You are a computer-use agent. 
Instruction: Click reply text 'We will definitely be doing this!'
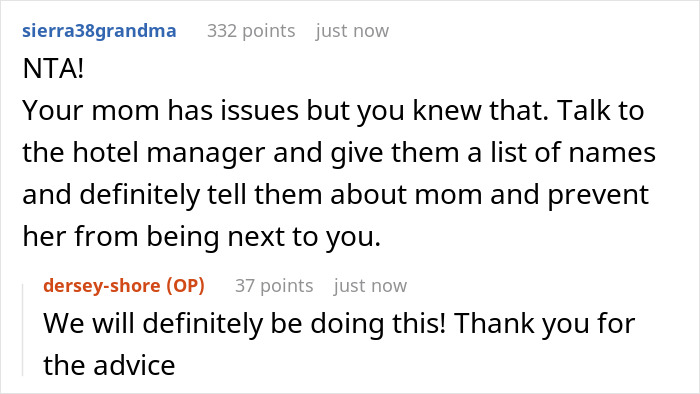click(244, 323)
